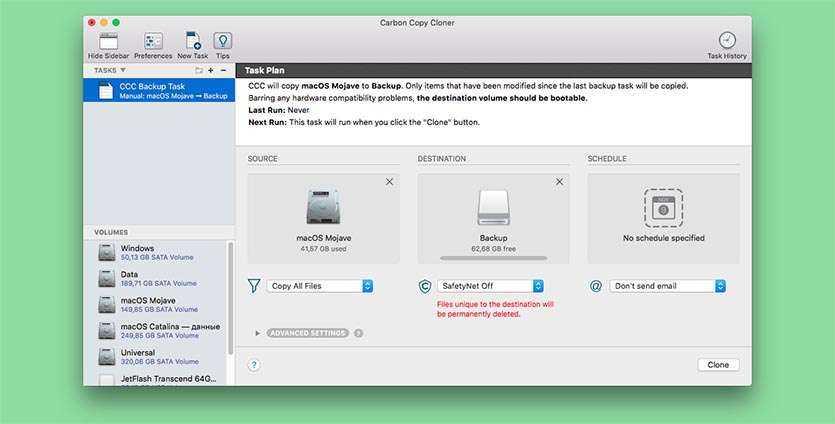835x424 pixels.
Task: Open the Copy All Files dropdown
Action: (320, 286)
